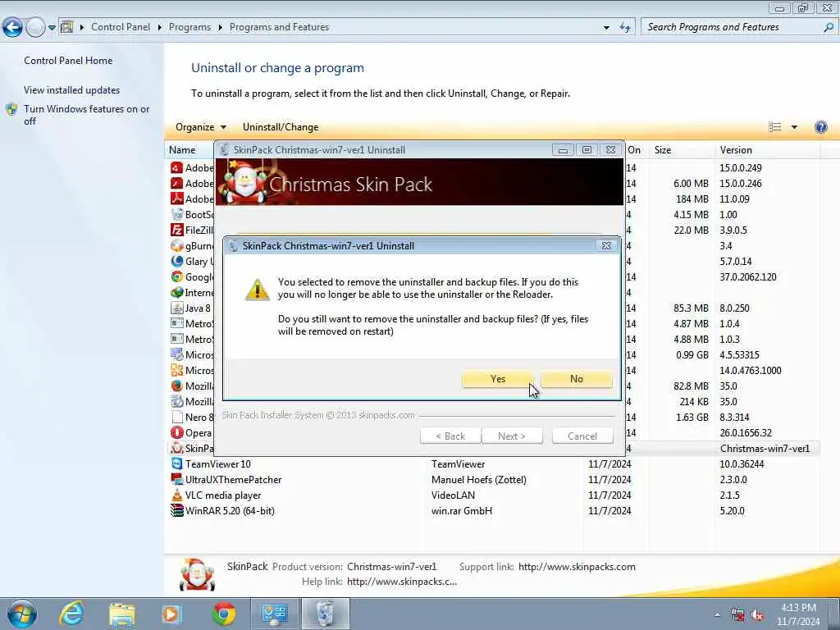Click the Windows features shield icon
The width and height of the screenshot is (840, 630).
point(11,109)
